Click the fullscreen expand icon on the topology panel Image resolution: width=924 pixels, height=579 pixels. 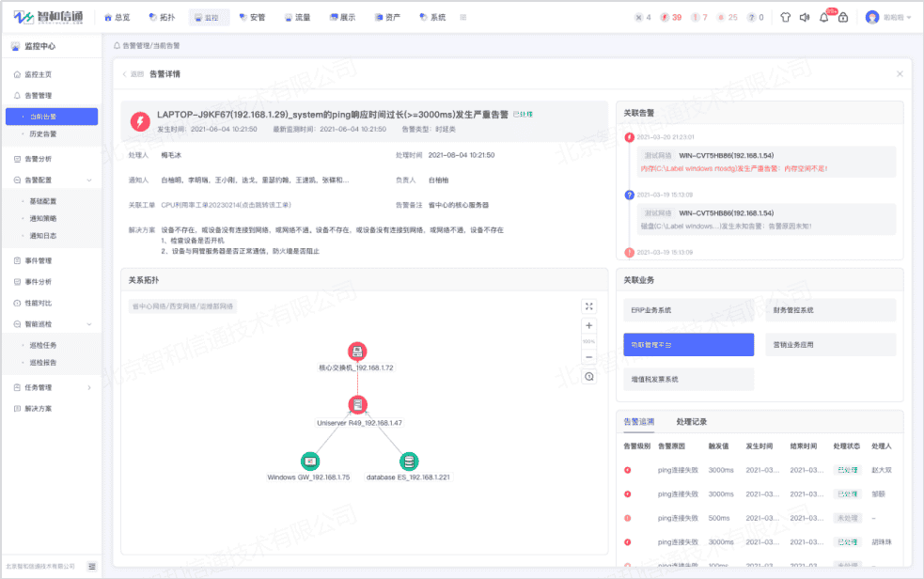click(589, 306)
